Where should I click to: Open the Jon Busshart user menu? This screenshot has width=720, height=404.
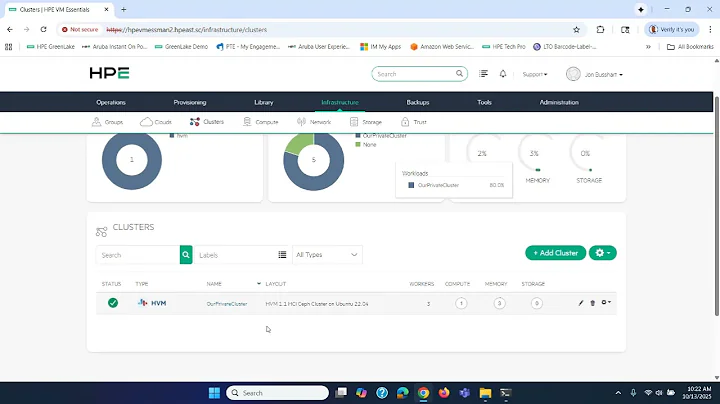pyautogui.click(x=603, y=74)
